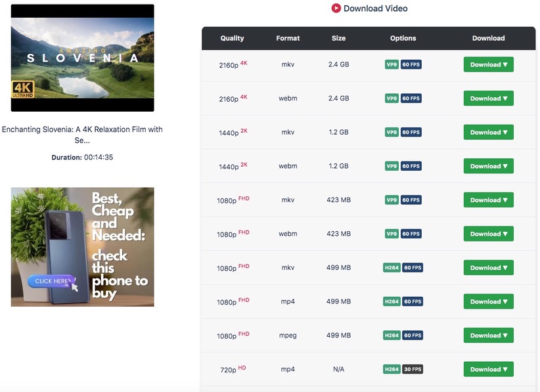Click the VP9 badge in 2160p mkv row

392,65
